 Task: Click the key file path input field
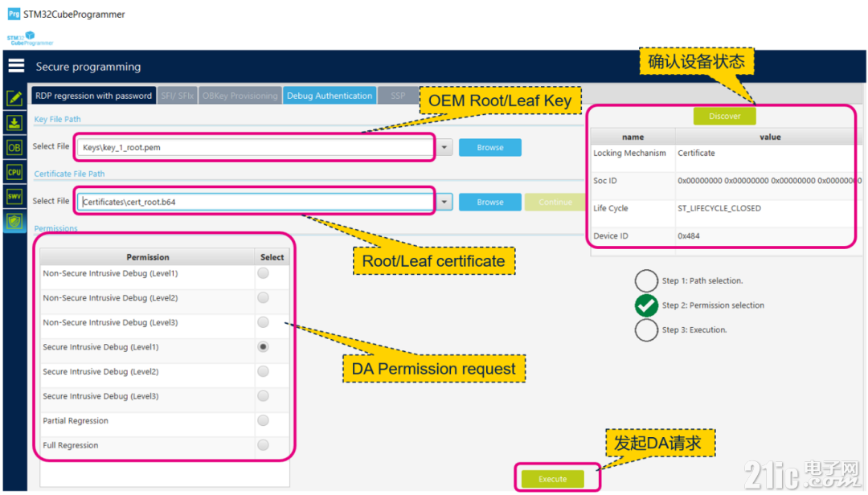(256, 147)
